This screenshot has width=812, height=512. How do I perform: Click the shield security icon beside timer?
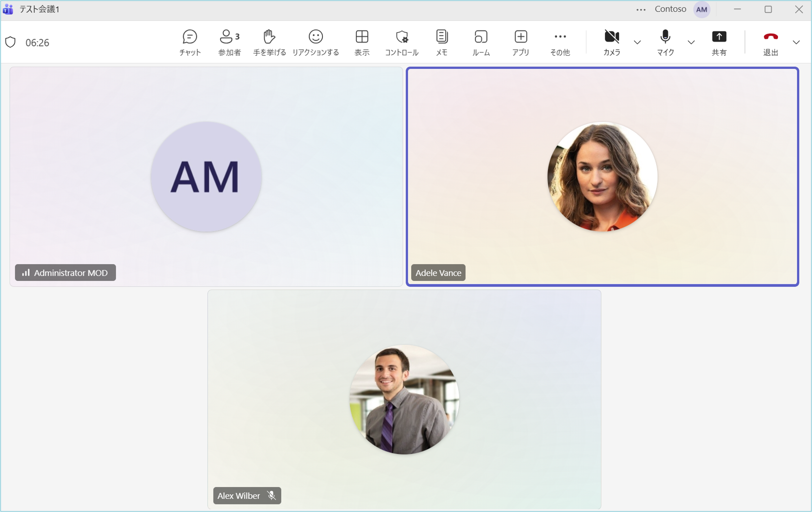click(10, 43)
